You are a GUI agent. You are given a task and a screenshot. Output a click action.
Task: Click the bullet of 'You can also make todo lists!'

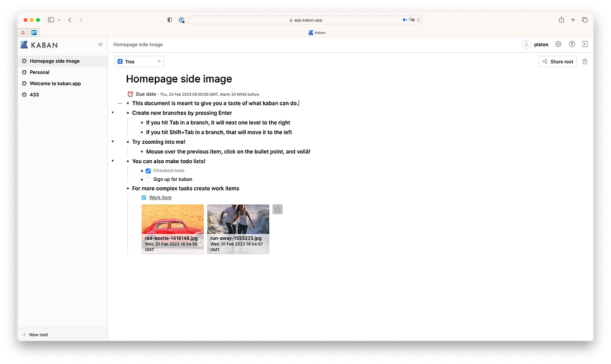click(x=128, y=161)
